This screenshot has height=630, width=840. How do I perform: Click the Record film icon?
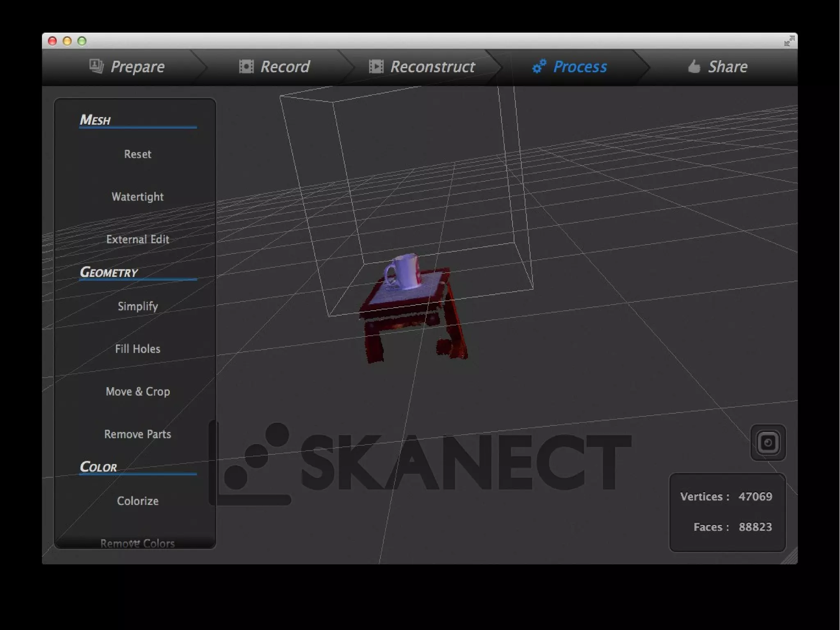pyautogui.click(x=246, y=66)
